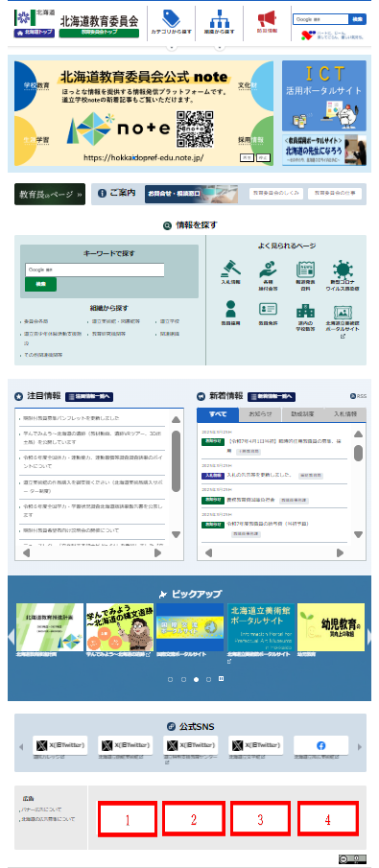Open the disaster information megaphone icon

point(267,19)
